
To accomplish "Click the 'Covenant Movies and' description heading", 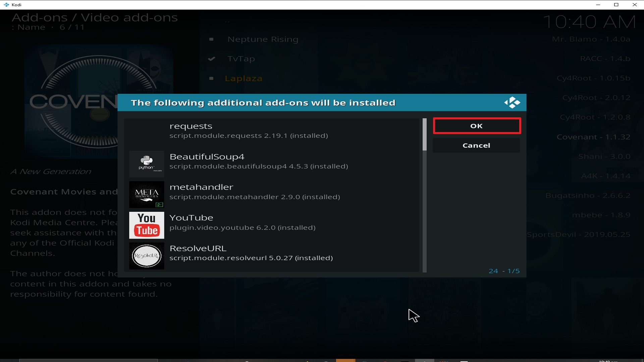I will click(x=64, y=192).
